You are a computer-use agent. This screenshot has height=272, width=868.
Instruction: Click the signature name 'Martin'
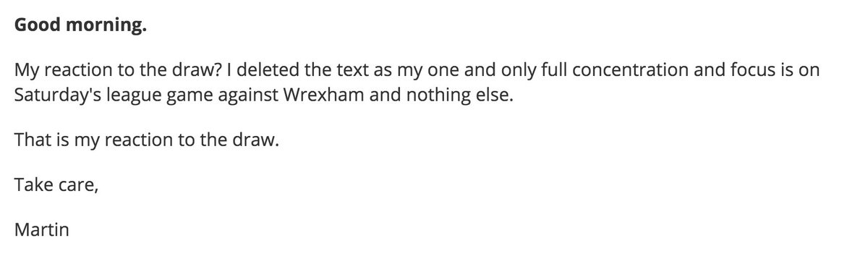41,231
